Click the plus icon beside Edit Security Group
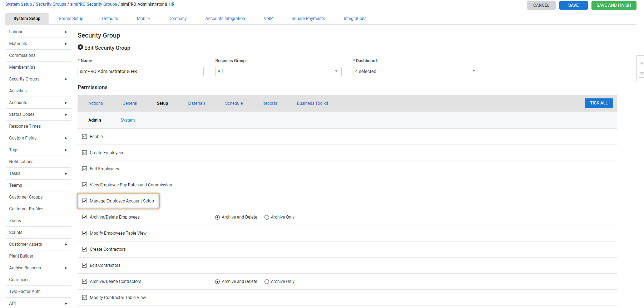The height and width of the screenshot is (308, 644). [80, 47]
